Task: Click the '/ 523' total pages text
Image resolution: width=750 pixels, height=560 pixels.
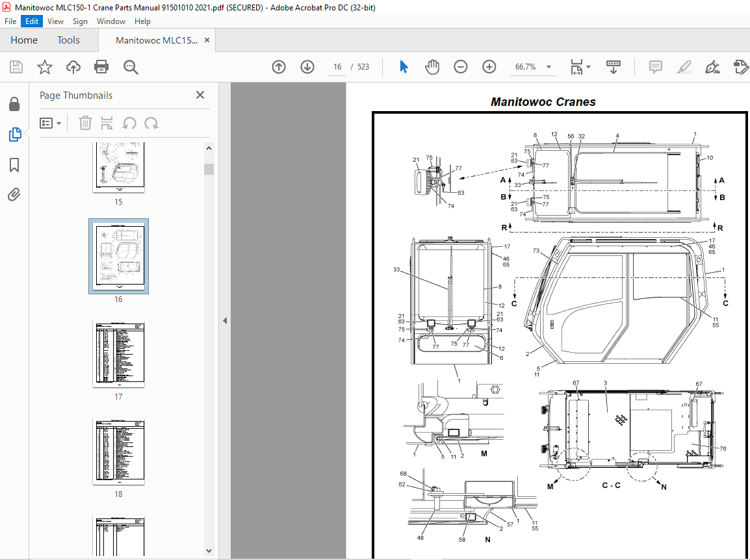Action: point(359,67)
